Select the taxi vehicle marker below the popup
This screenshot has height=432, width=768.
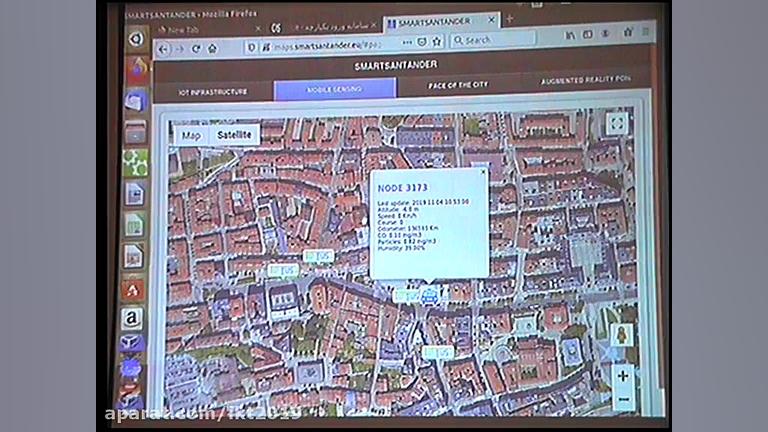[x=429, y=296]
